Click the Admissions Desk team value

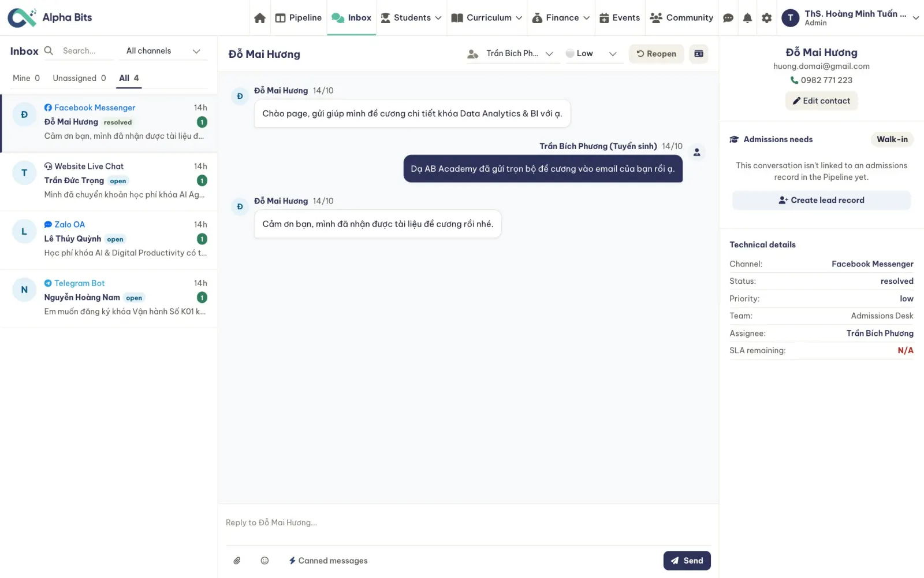coord(882,316)
